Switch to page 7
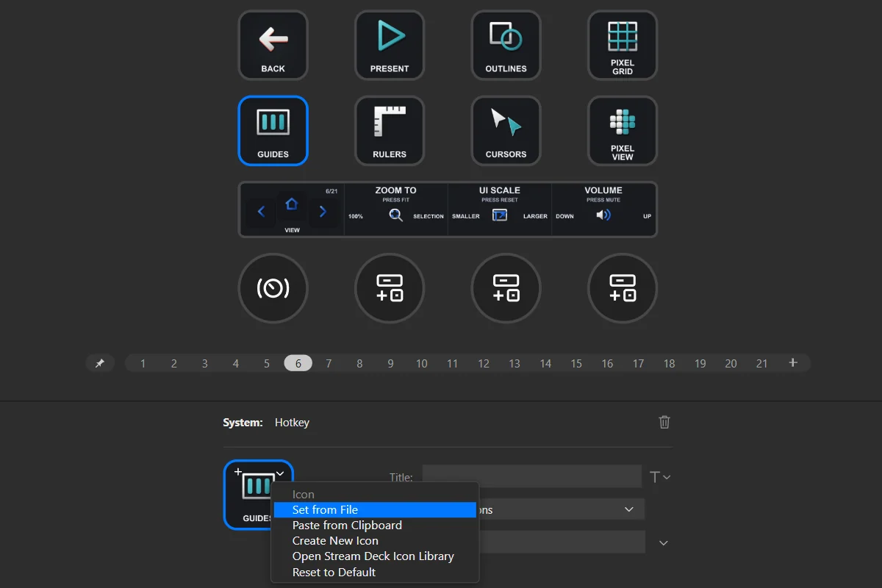Viewport: 882px width, 588px height. coord(329,363)
